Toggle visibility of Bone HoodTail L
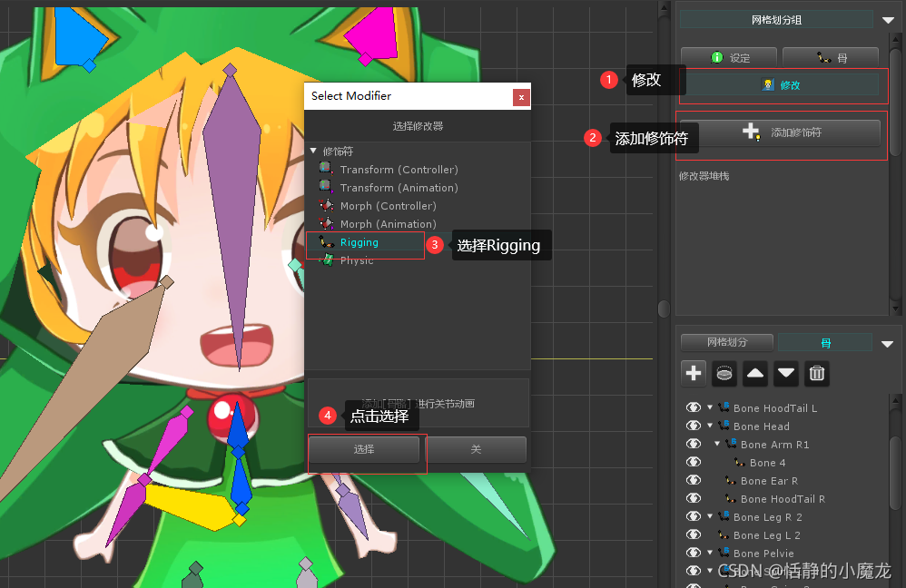Viewport: 906px width, 588px height. pos(694,407)
